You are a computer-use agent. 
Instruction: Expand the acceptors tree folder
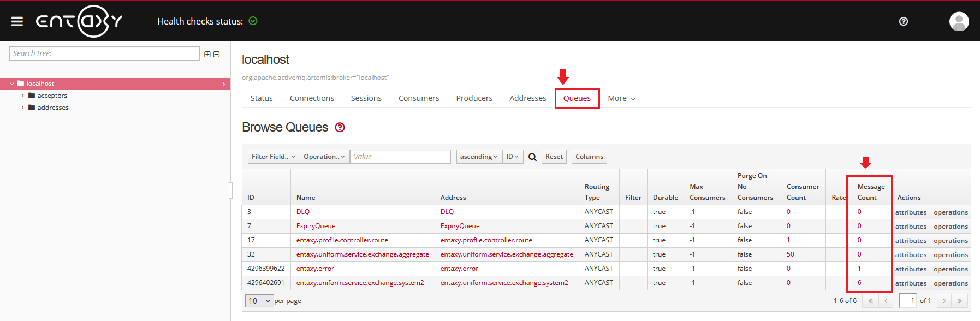point(23,96)
